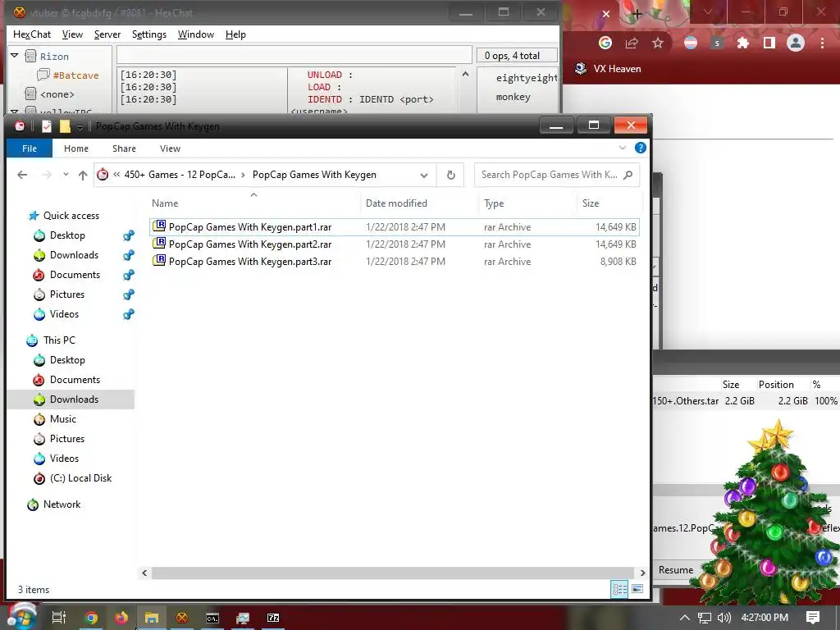Screen dimensions: 840x630
Task: Refresh the current folder
Action: [x=451, y=176]
